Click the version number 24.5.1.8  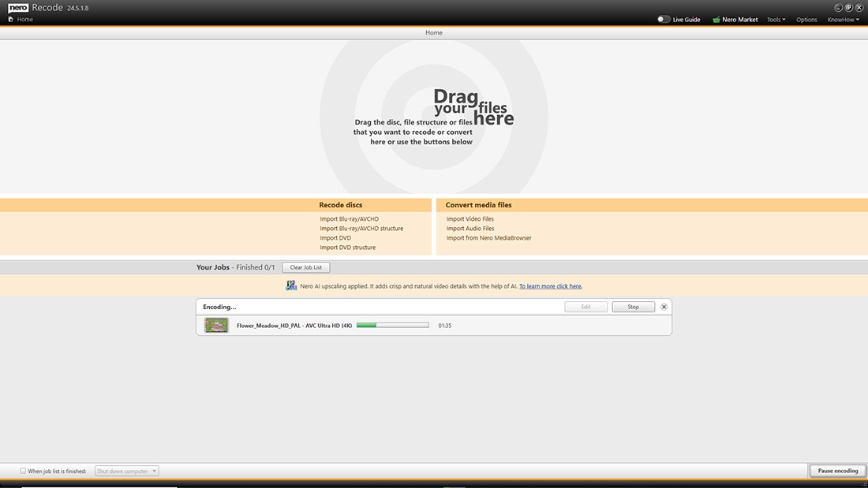[x=78, y=9]
